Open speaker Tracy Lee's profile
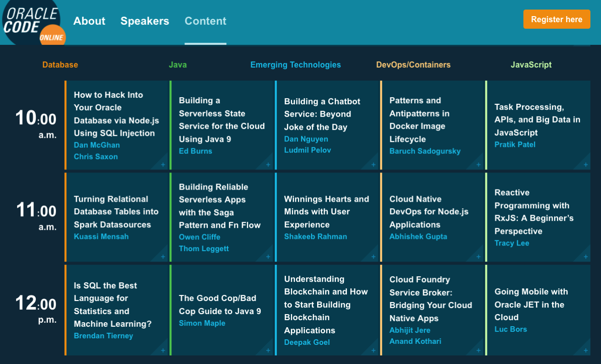Viewport: 601px width, 364px height. coord(512,243)
